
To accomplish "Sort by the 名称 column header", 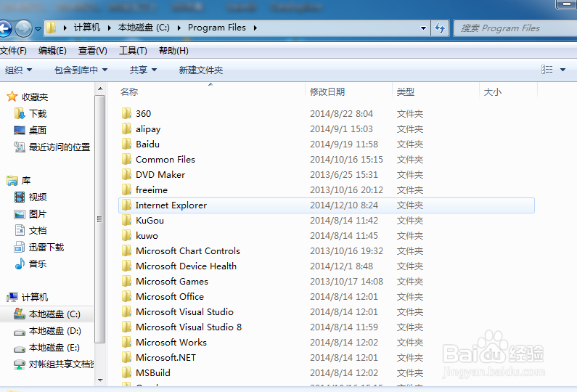I will point(129,91).
